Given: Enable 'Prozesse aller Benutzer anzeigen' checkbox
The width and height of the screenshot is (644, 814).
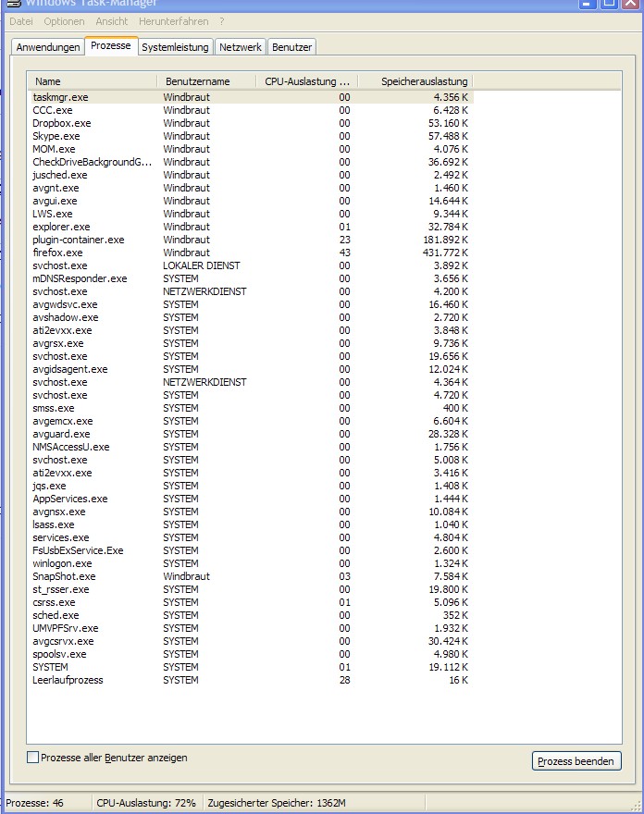Looking at the screenshot, I should point(32,758).
